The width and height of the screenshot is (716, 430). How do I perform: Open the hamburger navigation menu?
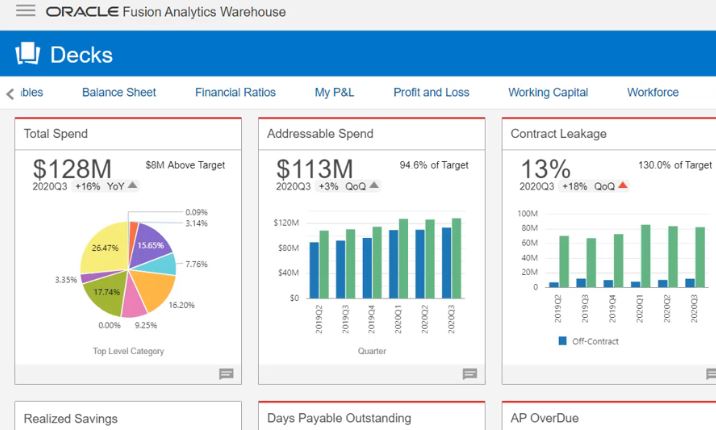[26, 10]
